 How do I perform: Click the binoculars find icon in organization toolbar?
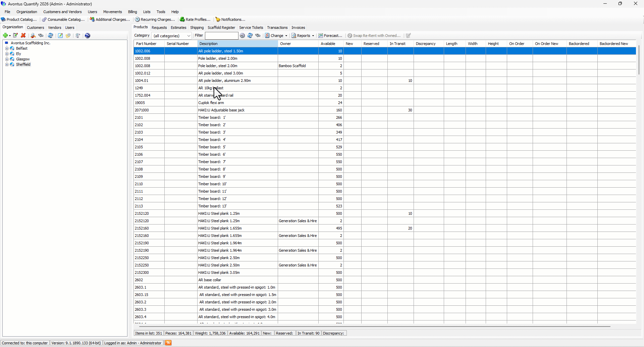[41, 36]
